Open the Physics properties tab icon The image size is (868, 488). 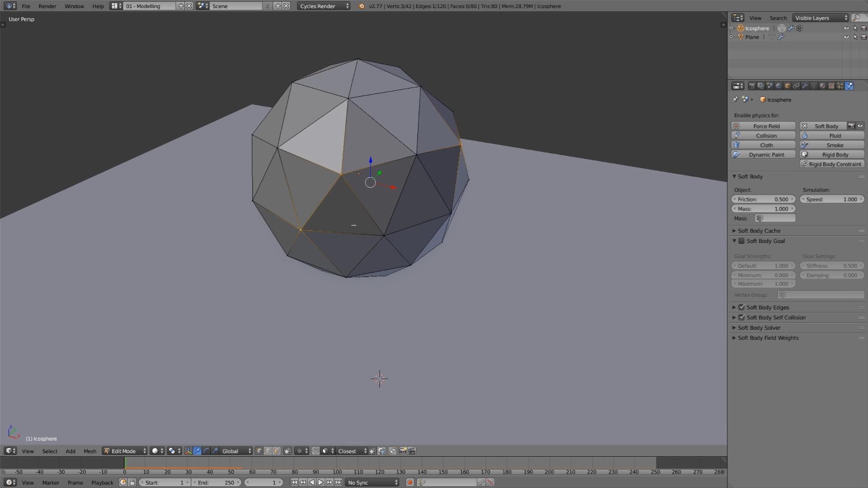click(x=849, y=86)
